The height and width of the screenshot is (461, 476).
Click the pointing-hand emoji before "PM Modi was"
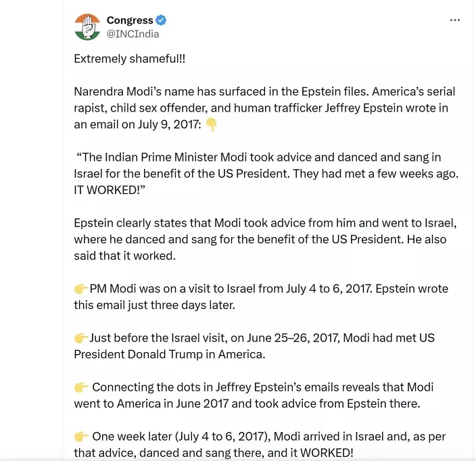(x=81, y=289)
